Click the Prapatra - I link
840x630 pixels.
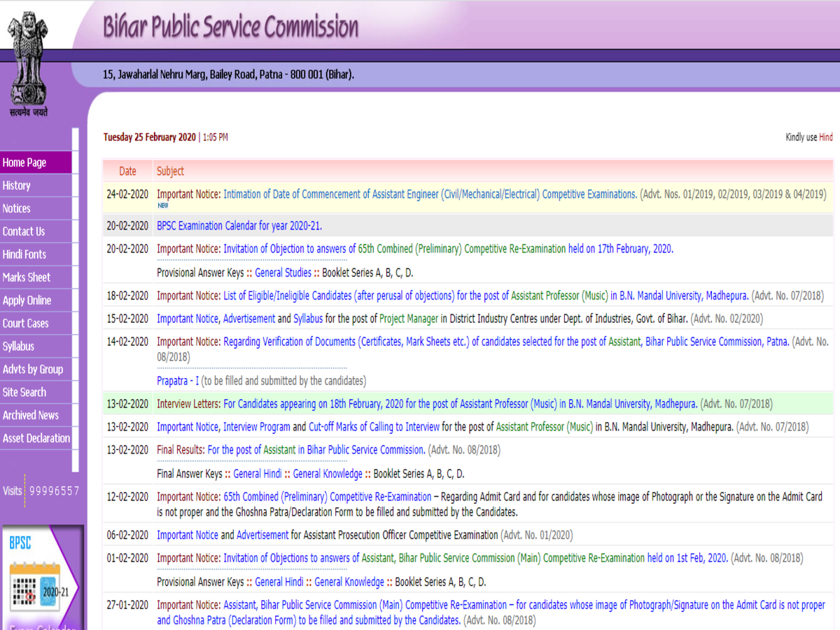[177, 381]
